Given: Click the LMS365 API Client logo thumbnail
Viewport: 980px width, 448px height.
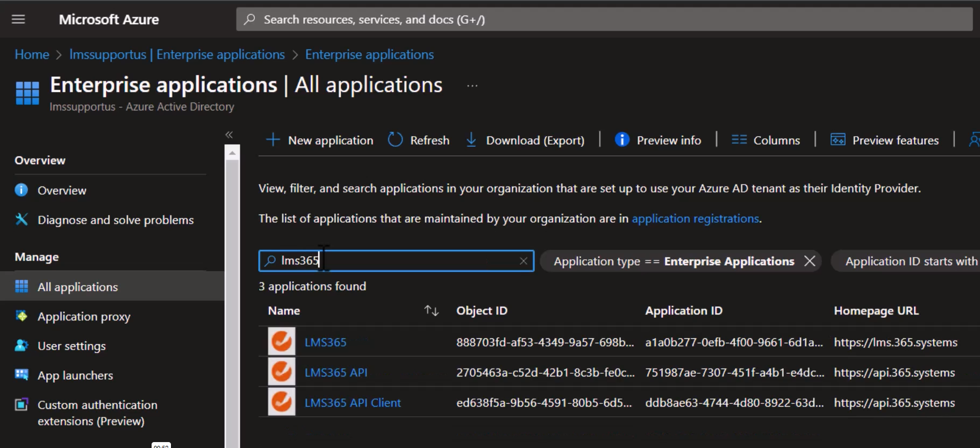Looking at the screenshot, I should [282, 401].
